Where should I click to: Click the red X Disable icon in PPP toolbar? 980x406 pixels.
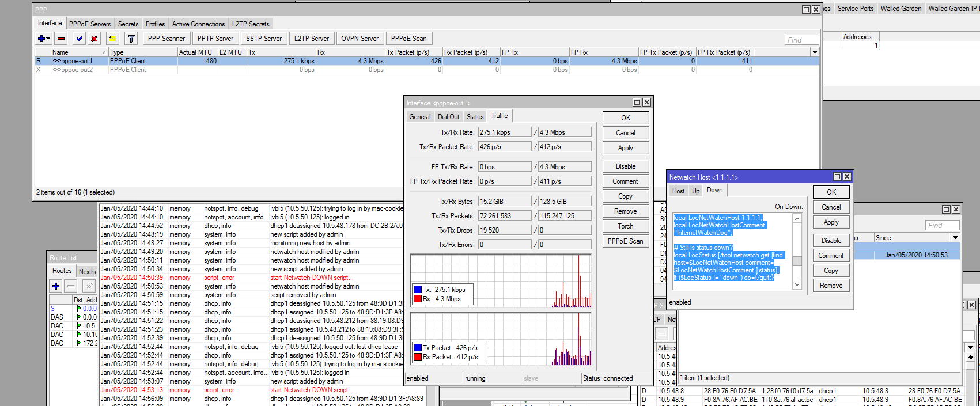click(94, 39)
